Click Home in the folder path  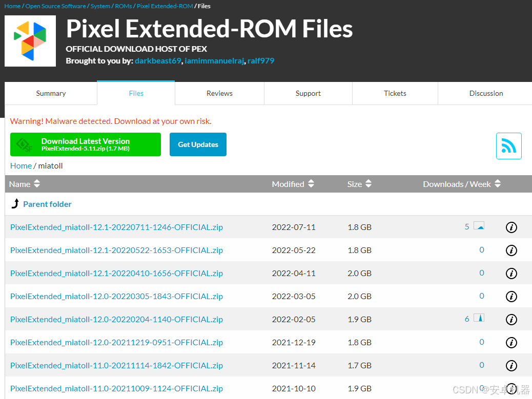coord(21,166)
